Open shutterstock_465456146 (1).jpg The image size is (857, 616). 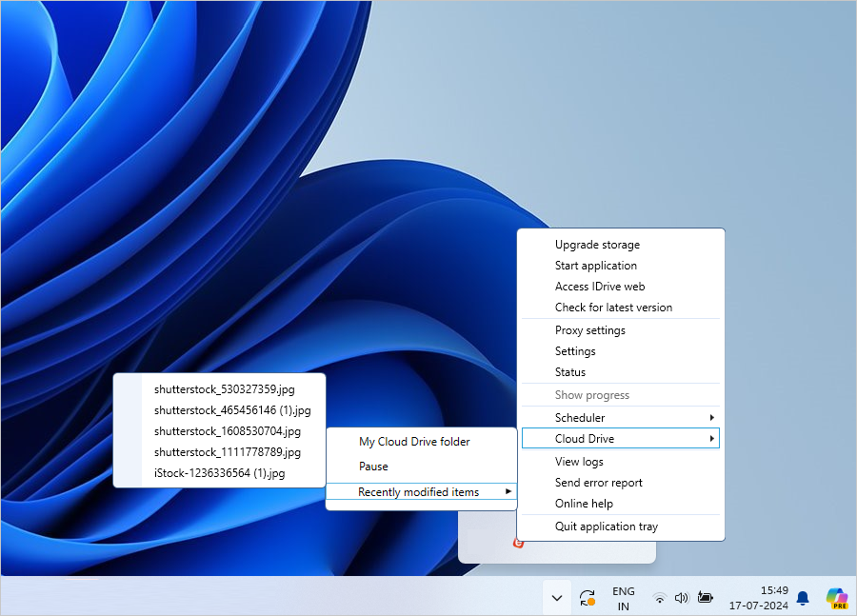(x=231, y=410)
